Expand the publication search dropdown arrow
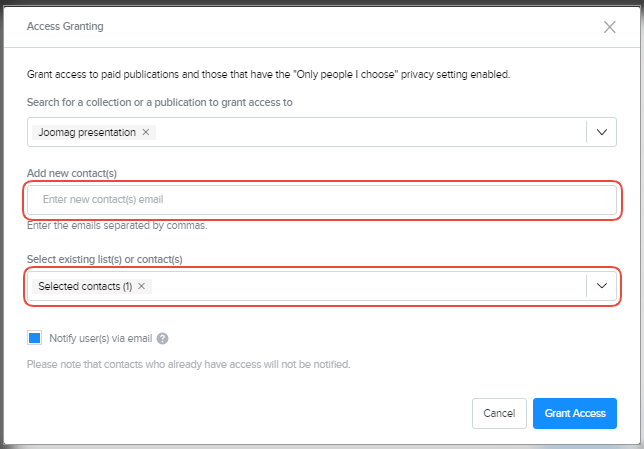Screen dimensions: 644x449 (601, 132)
